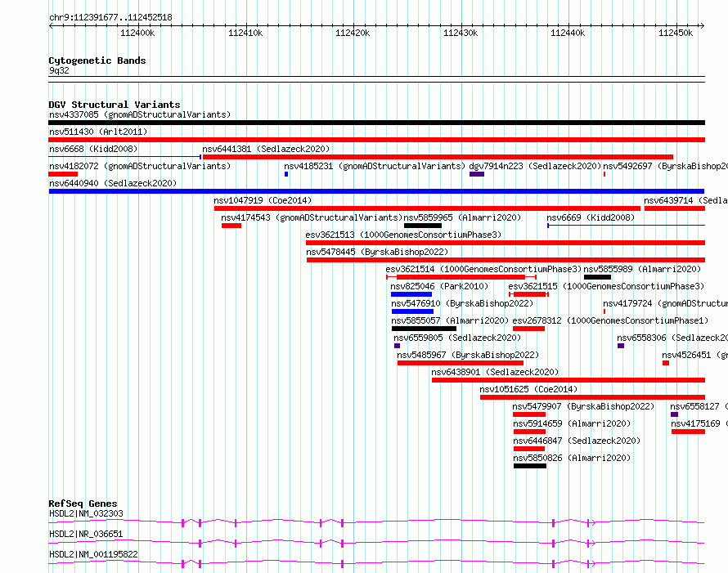Open nsv6438901 (Sedlazeck2020) label
The height and width of the screenshot is (573, 728).
(495, 372)
